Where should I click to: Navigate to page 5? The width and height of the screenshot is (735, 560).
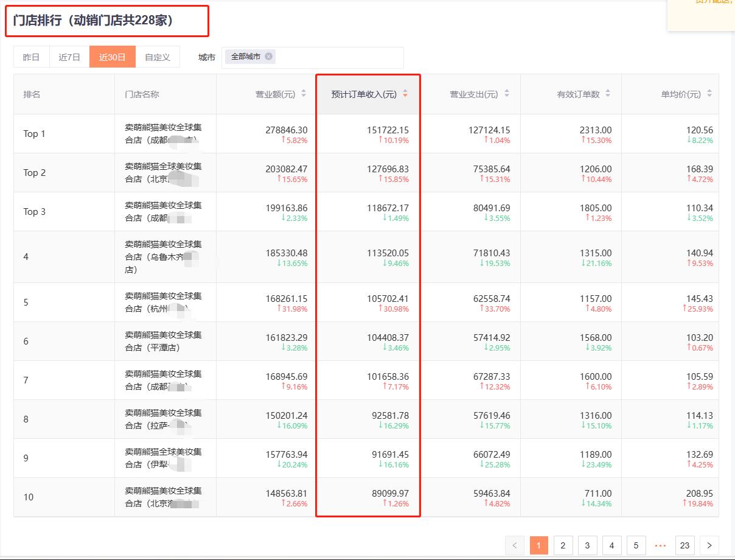[x=636, y=545]
